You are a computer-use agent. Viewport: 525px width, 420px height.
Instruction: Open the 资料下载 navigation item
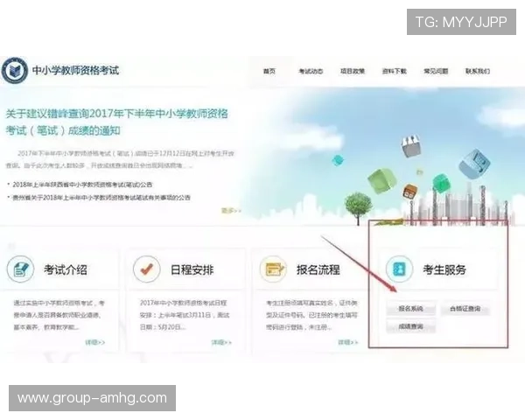394,71
